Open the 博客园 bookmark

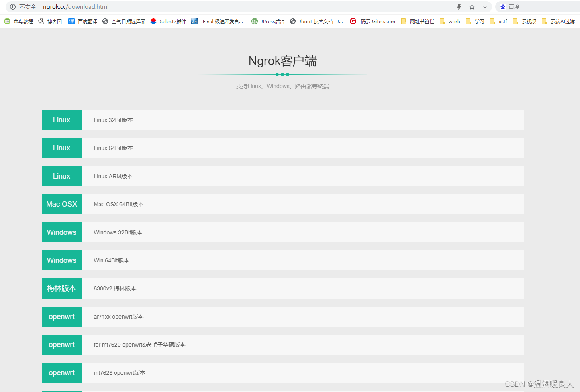[50, 21]
